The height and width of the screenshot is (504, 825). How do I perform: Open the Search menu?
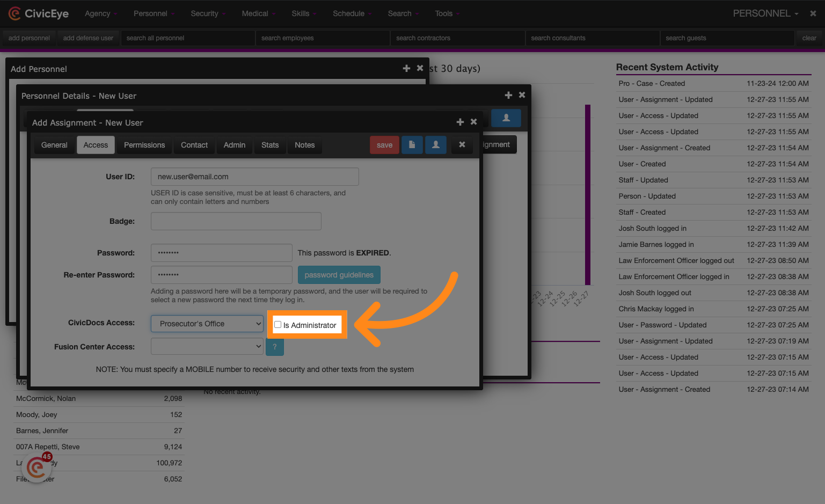tap(403, 13)
